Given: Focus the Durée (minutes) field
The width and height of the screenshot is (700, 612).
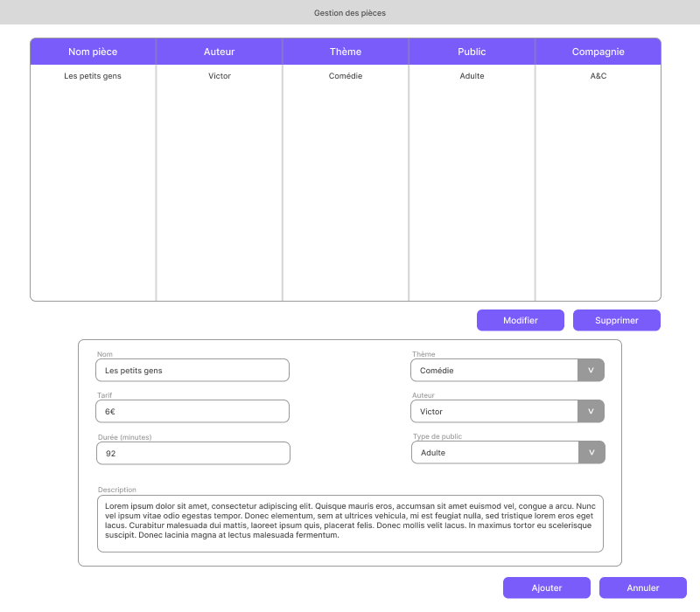Looking at the screenshot, I should click(192, 453).
